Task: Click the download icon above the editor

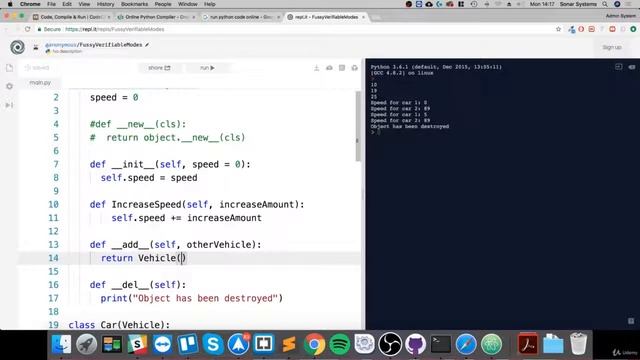Action: tap(316, 68)
